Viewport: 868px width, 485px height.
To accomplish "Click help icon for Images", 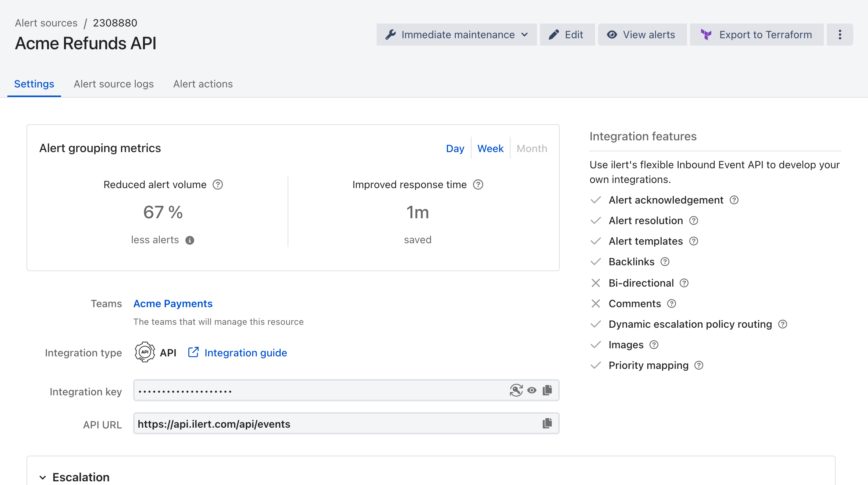I will 654,345.
